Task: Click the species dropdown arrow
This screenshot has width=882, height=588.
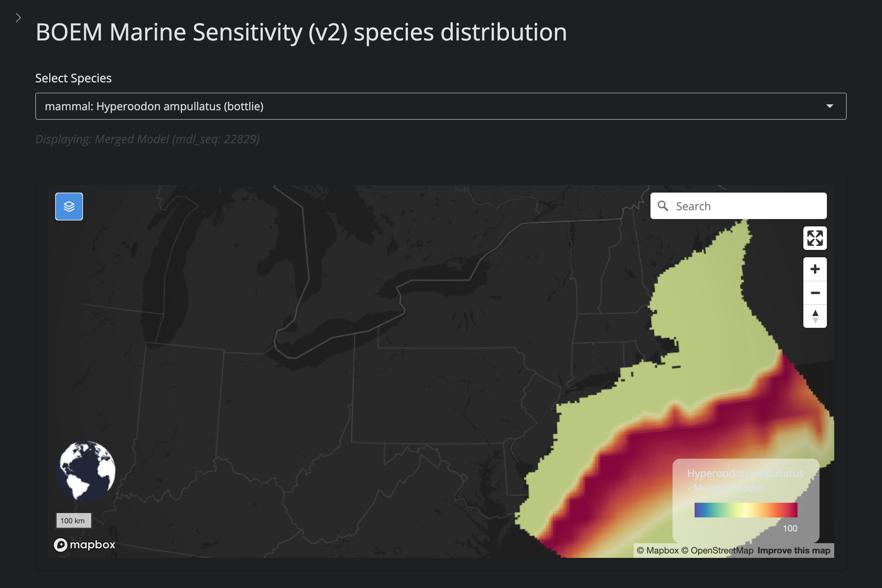Action: [829, 106]
